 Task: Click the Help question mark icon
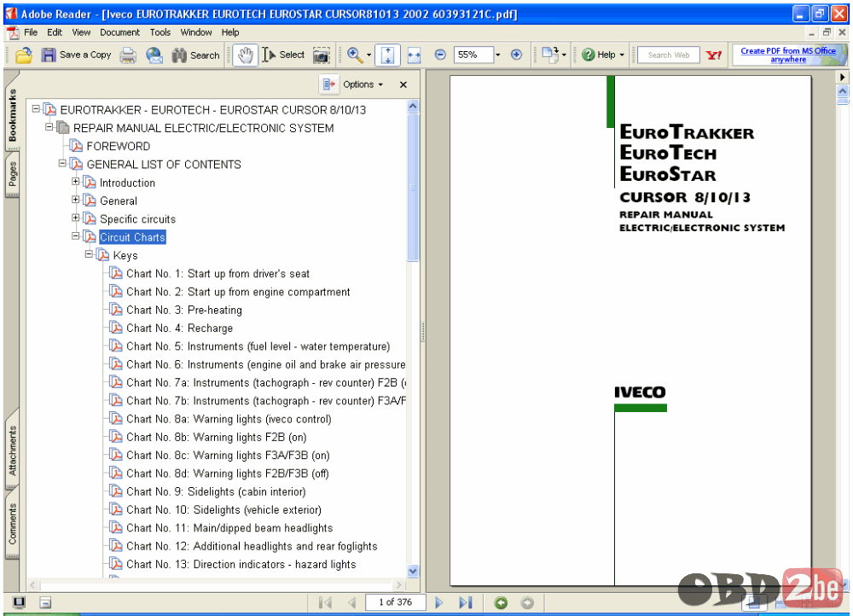588,55
